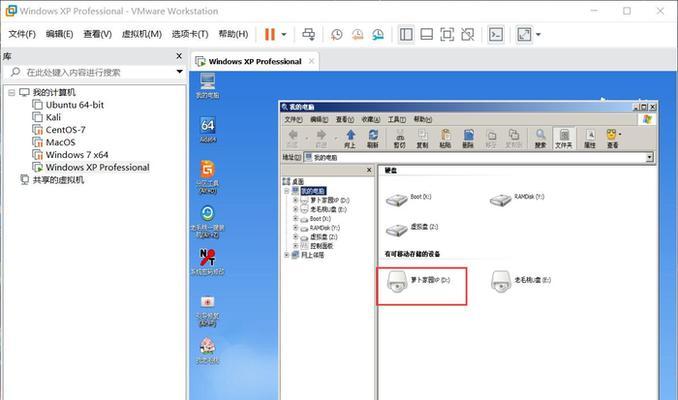This screenshot has height=400, width=678.
Task: Expand the Boot (X:) tree node
Action: pyautogui.click(x=296, y=219)
